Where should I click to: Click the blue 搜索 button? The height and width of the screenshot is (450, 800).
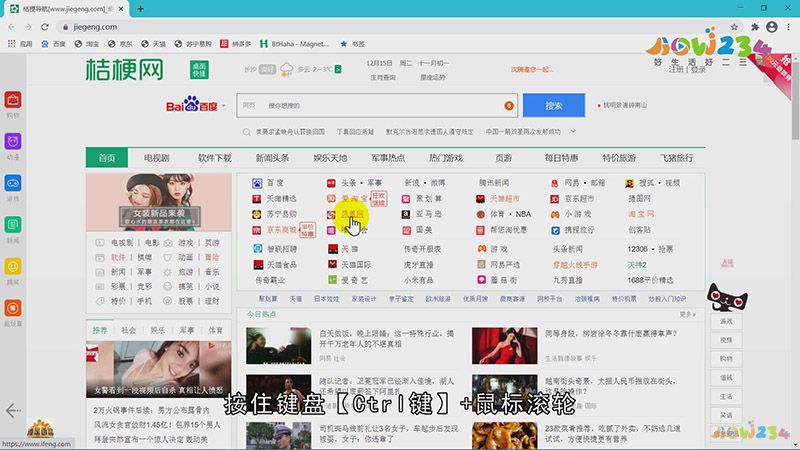554,106
